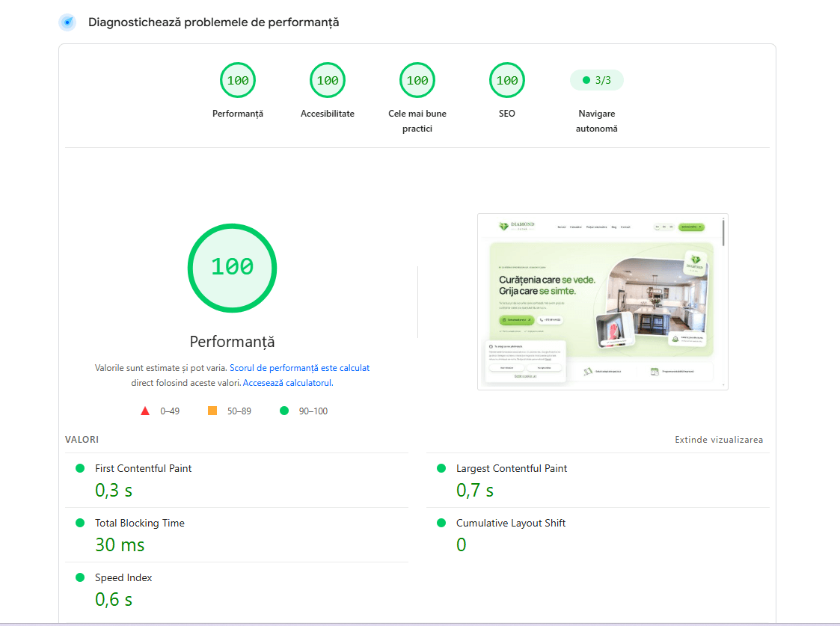This screenshot has height=626, width=840.
Task: Click the large 'Performanță' title below gauge
Action: 232,342
